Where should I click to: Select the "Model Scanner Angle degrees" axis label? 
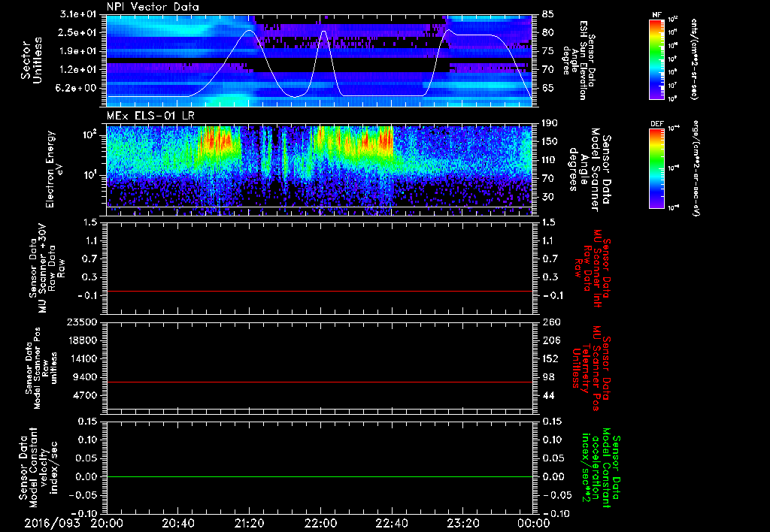point(590,170)
